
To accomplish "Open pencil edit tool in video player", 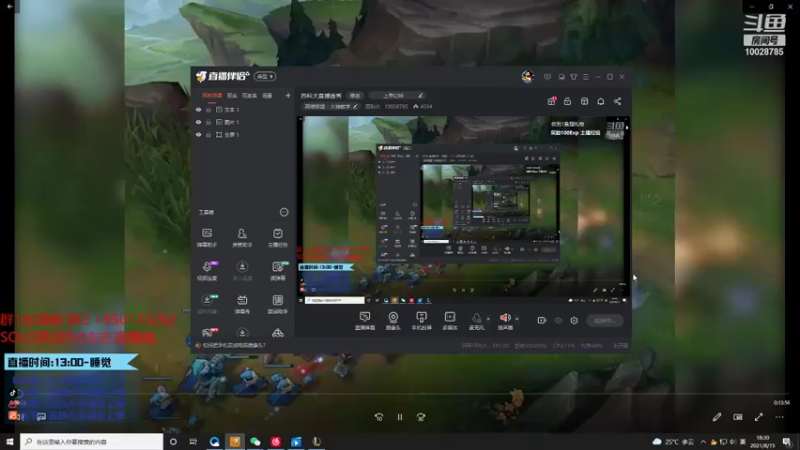I will pyautogui.click(x=717, y=417).
